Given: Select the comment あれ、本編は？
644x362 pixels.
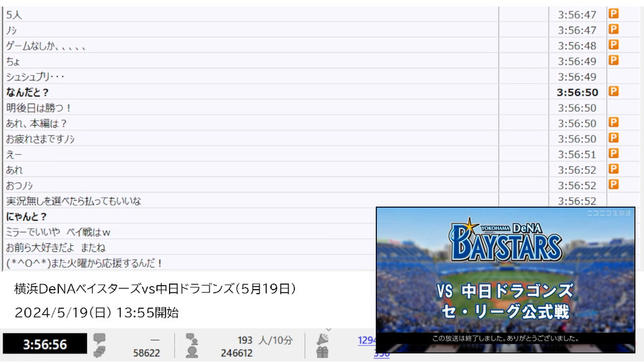Looking at the screenshot, I should tap(36, 123).
